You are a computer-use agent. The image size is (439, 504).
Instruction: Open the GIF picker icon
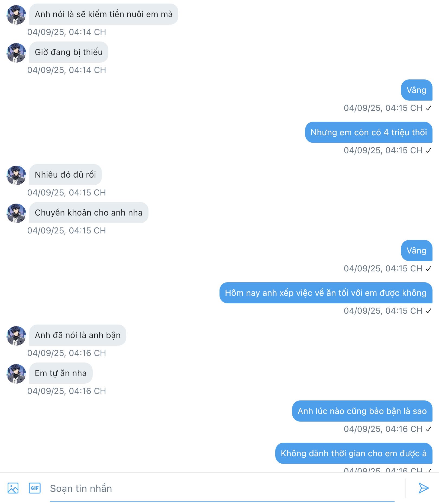point(35,488)
